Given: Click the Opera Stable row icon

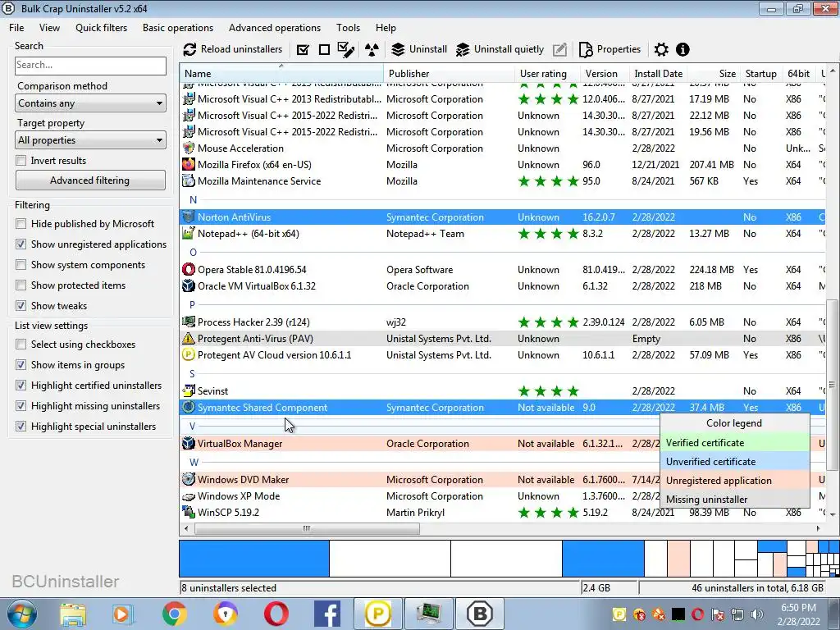Looking at the screenshot, I should (x=189, y=269).
